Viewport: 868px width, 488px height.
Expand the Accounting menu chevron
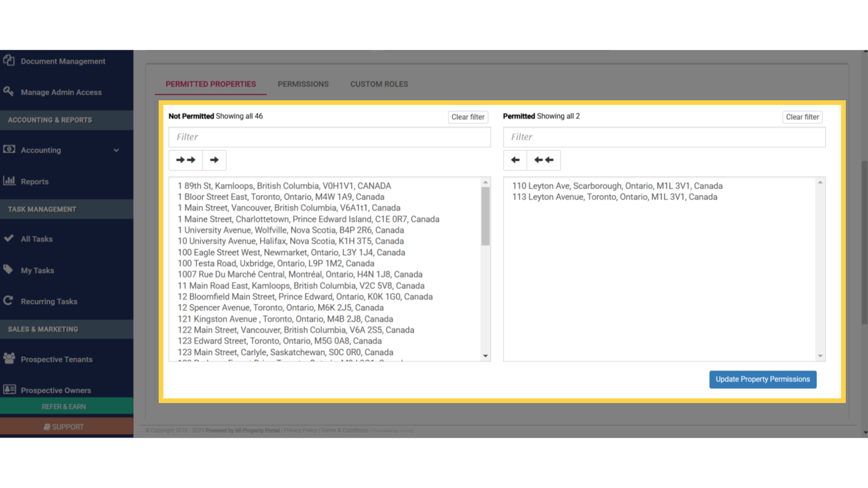[116, 150]
